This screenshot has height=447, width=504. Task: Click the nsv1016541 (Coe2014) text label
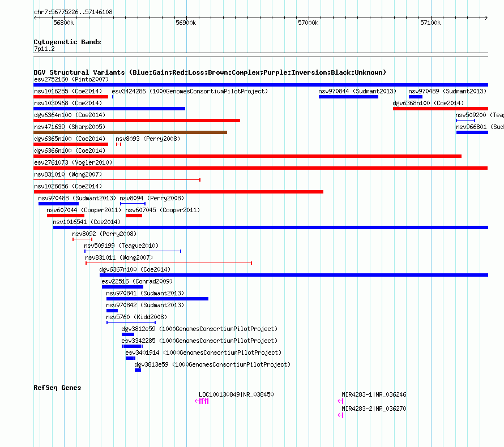tap(87, 222)
